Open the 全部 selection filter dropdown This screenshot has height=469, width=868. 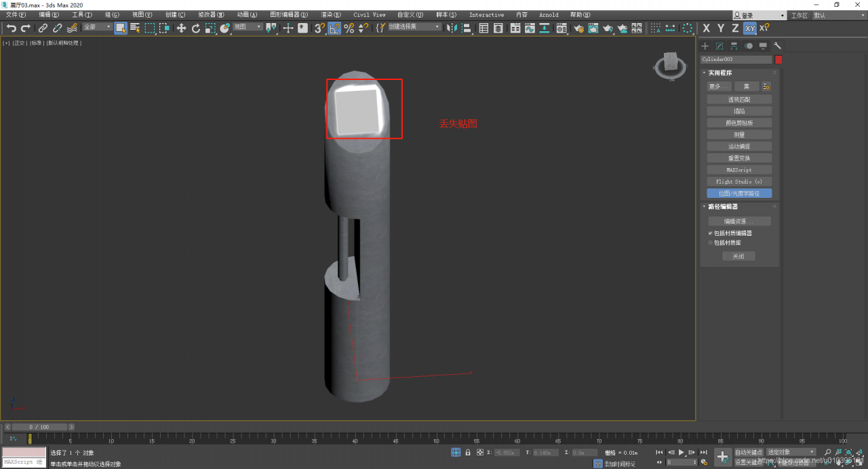(x=97, y=27)
